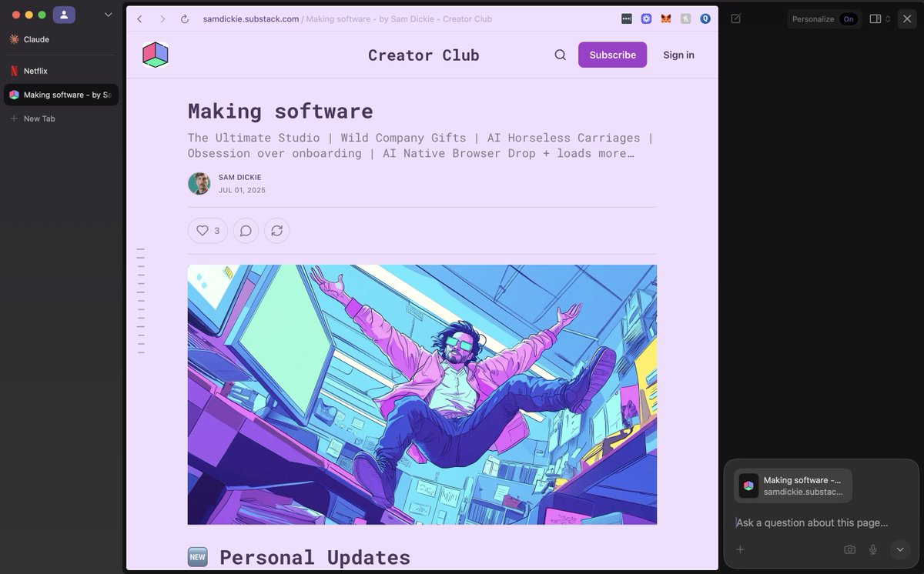Switch to the Netflix tab in the sidebar

[x=62, y=71]
